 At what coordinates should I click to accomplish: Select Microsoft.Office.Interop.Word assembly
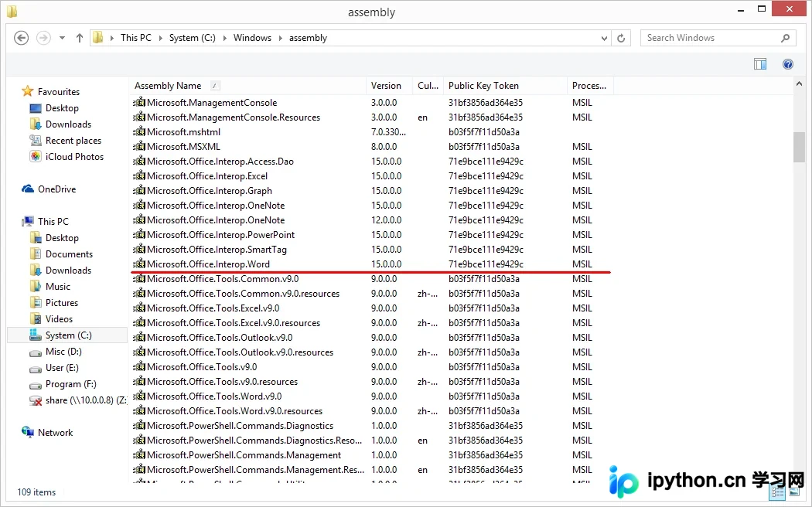click(x=208, y=264)
